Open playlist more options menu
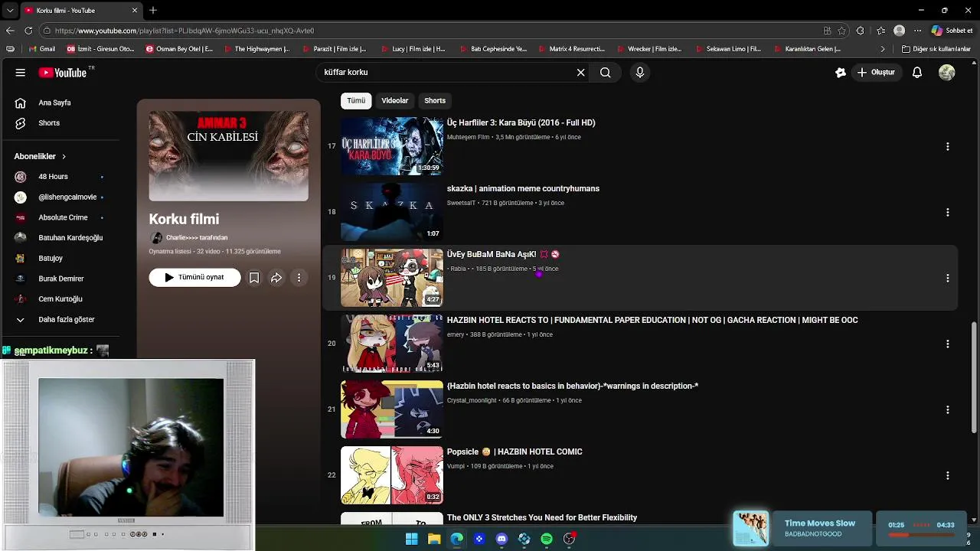The image size is (980, 551). 299,278
